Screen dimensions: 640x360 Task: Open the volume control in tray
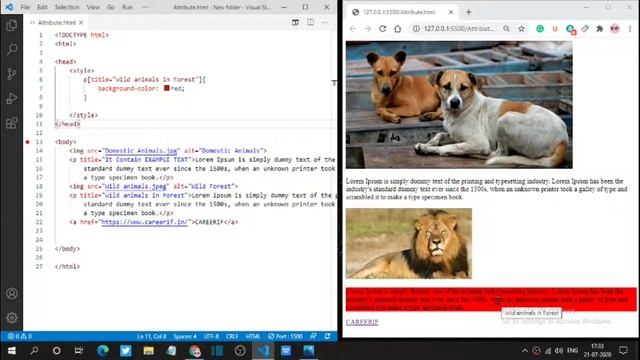(559, 351)
